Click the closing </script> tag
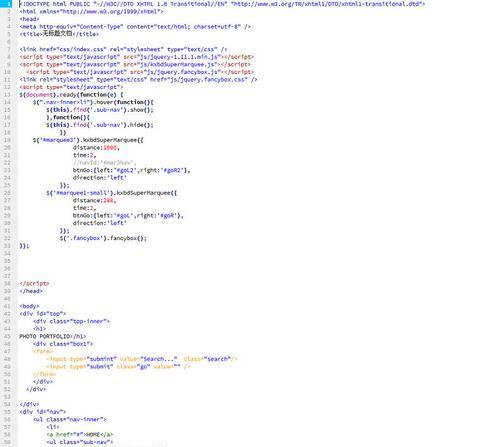This screenshot has height=447, width=500. tap(34, 283)
